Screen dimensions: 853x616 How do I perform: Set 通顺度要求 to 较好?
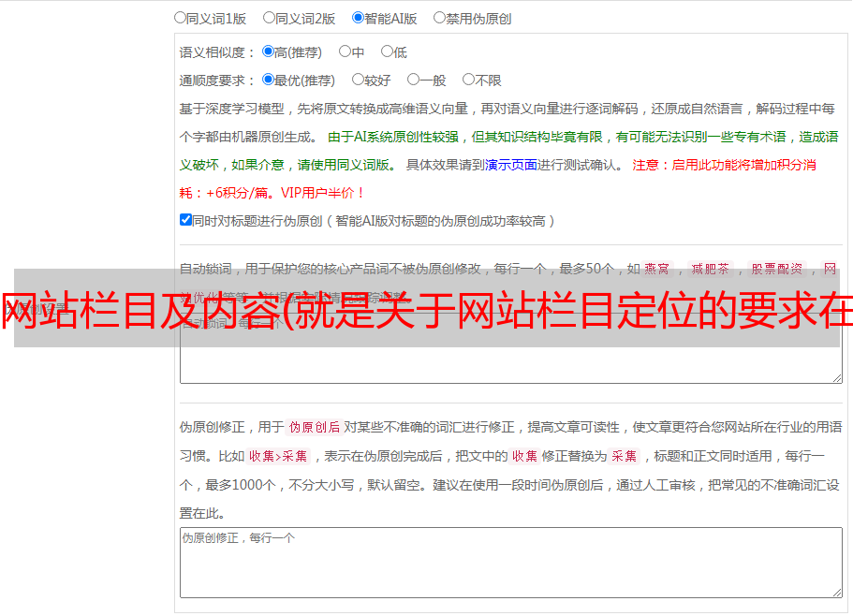358,80
